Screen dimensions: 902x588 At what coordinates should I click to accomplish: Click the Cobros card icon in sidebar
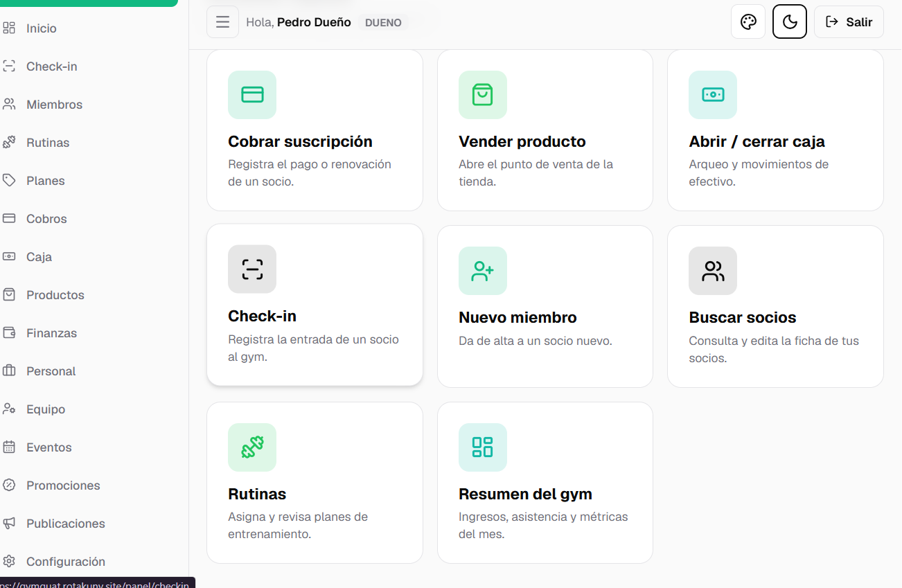[x=9, y=219]
